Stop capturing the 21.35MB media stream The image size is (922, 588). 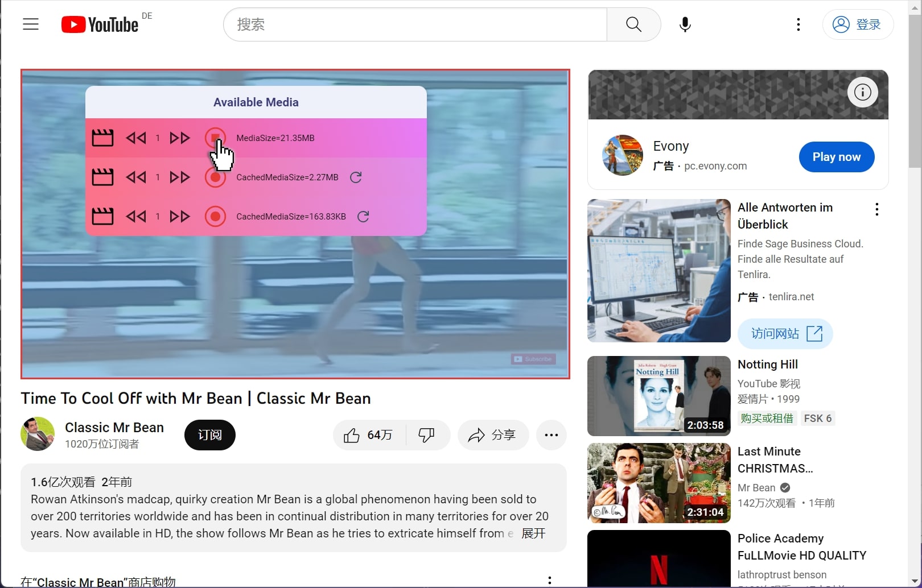pos(216,138)
